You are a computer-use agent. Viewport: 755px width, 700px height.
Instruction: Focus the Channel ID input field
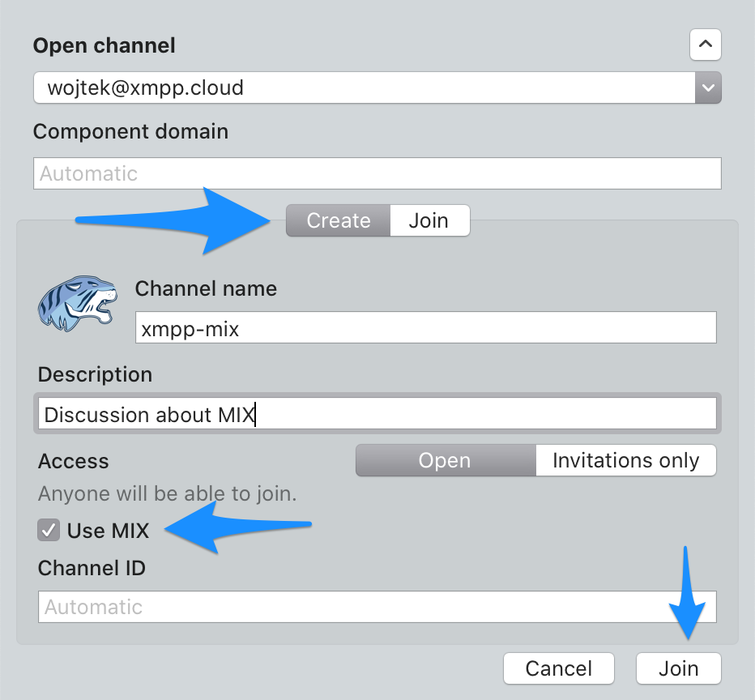click(x=377, y=607)
